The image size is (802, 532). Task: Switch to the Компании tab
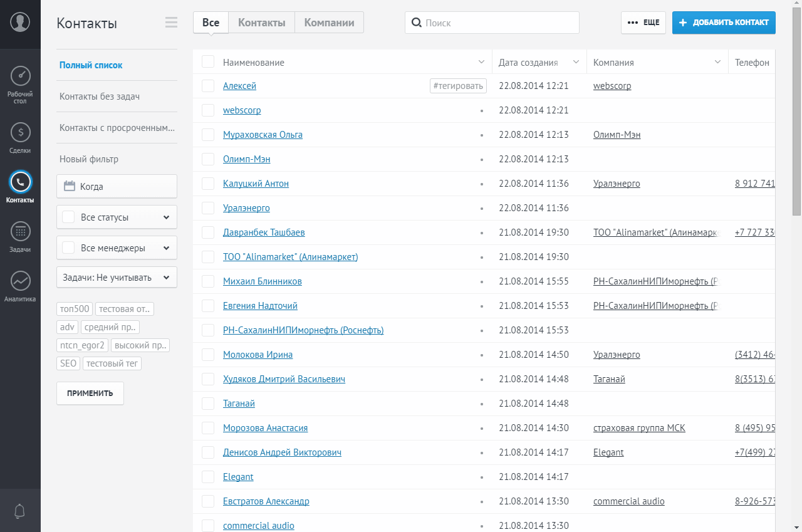tap(329, 23)
